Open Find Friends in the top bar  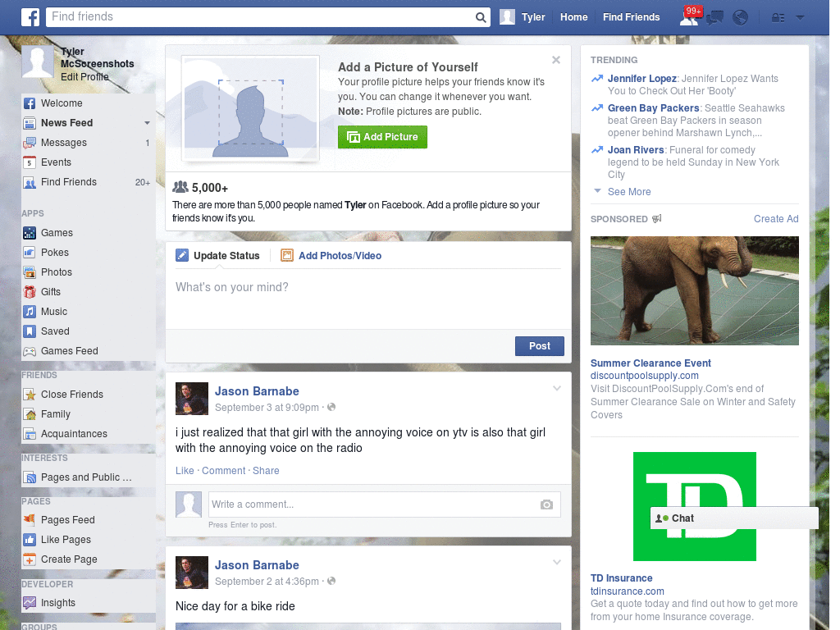[x=631, y=17]
